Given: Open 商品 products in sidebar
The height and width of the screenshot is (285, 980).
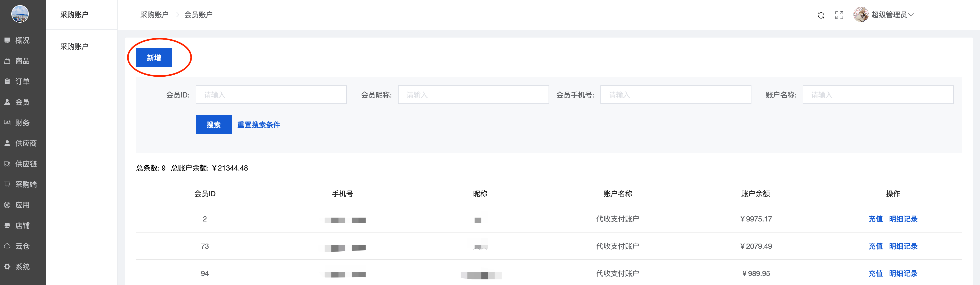Looking at the screenshot, I should point(22,61).
